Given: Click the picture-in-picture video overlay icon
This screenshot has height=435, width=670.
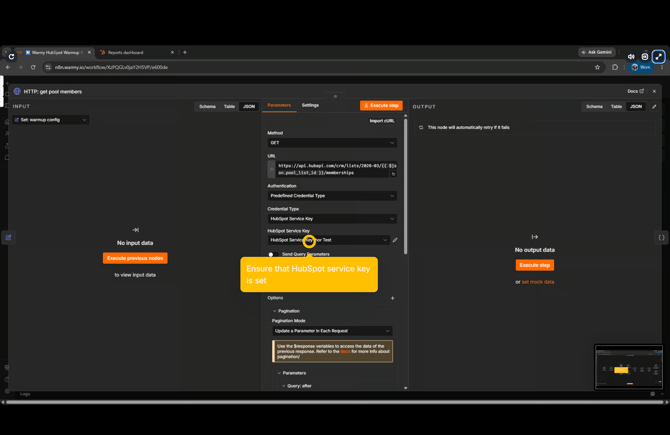Looking at the screenshot, I should [645, 56].
